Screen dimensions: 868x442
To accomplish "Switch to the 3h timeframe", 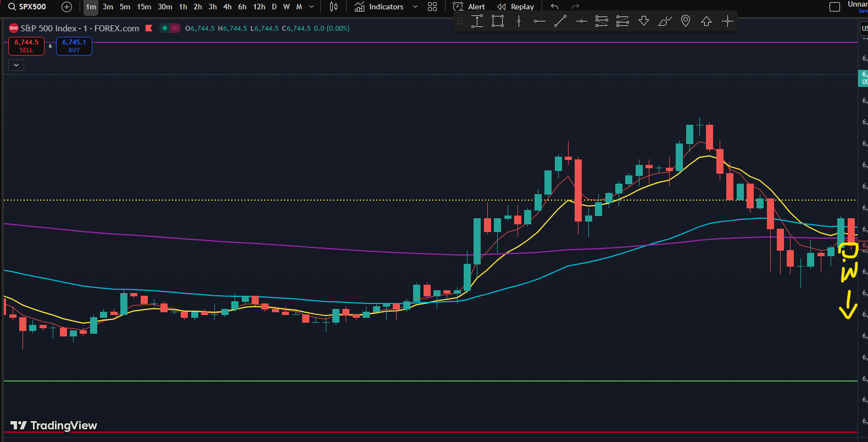I will pos(213,7).
